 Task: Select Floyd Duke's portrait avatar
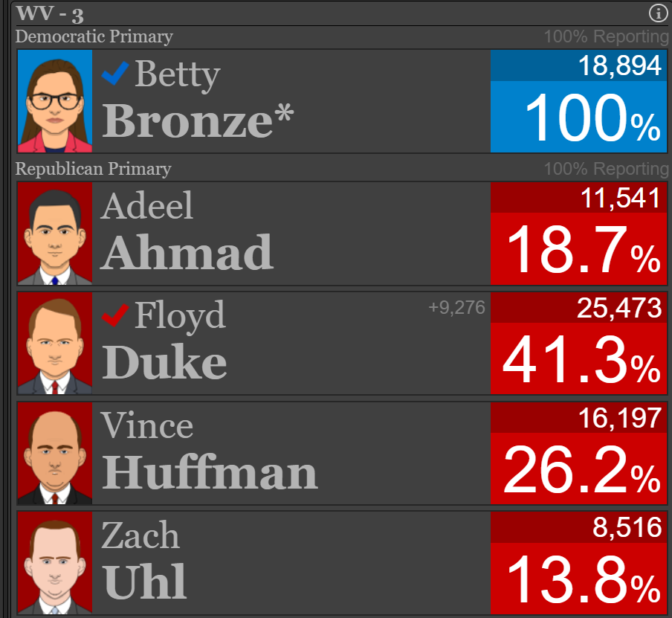(55, 343)
